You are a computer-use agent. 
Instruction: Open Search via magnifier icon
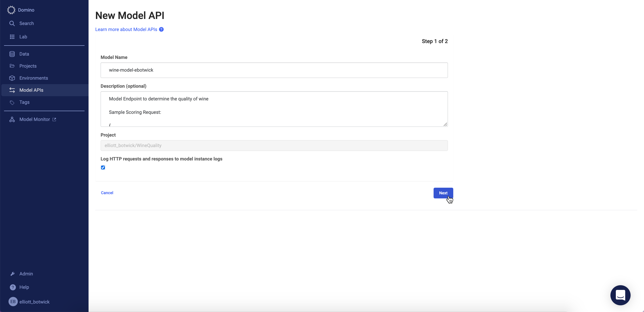click(12, 23)
